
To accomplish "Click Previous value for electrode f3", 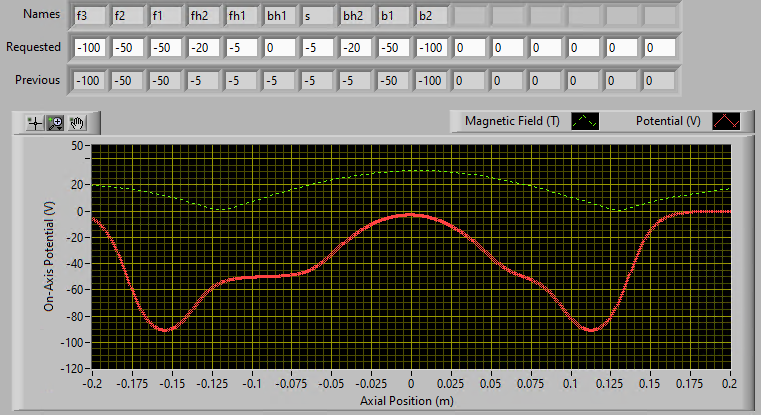I will click(x=90, y=81).
